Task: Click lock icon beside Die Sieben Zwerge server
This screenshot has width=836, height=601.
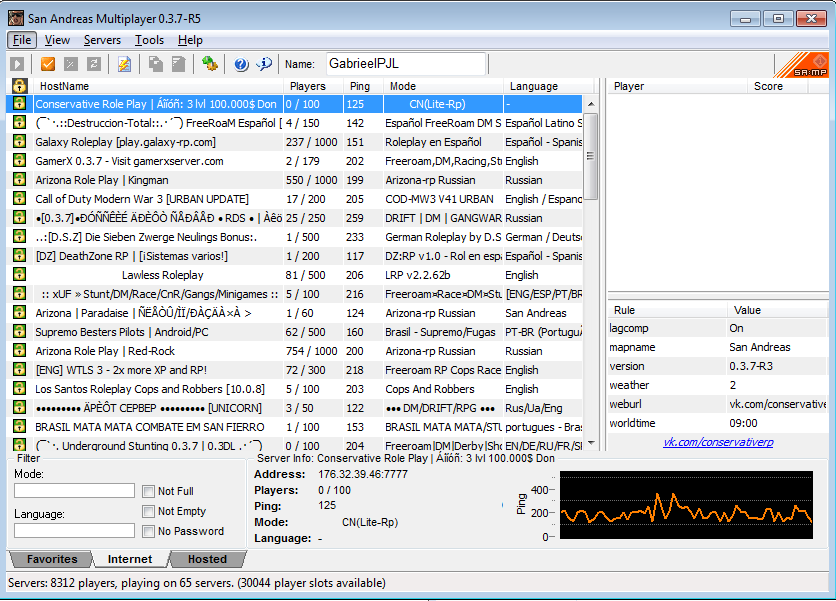Action: (x=20, y=236)
